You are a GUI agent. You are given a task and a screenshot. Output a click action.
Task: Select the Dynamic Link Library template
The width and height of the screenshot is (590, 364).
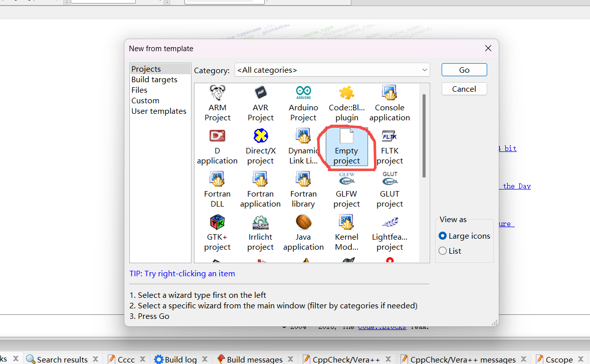tap(303, 147)
